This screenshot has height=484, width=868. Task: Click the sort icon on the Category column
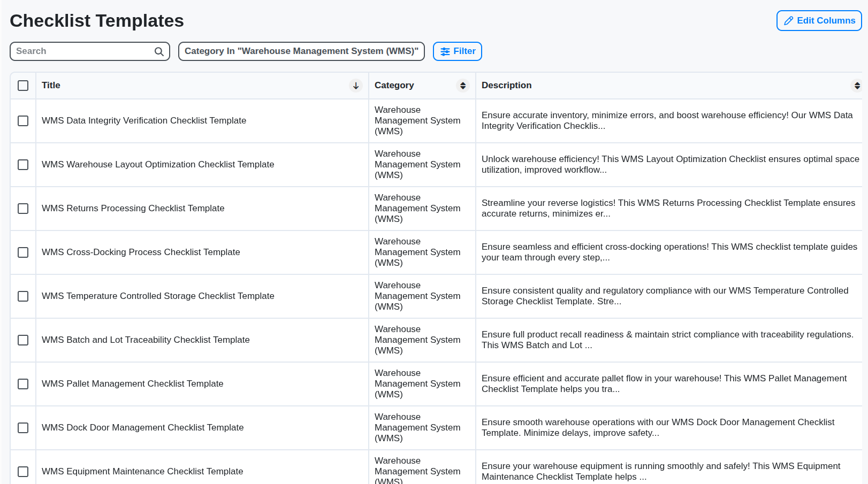pyautogui.click(x=462, y=86)
